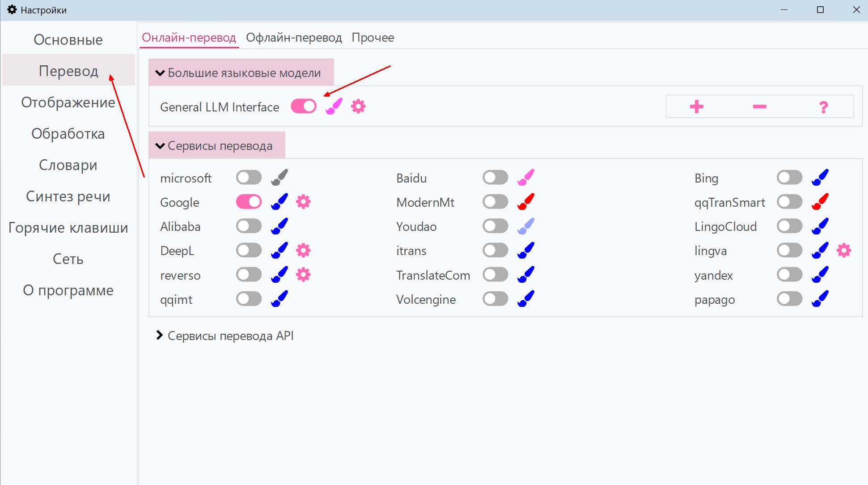868x485 pixels.
Task: Open the question mark help icon
Action: click(823, 107)
